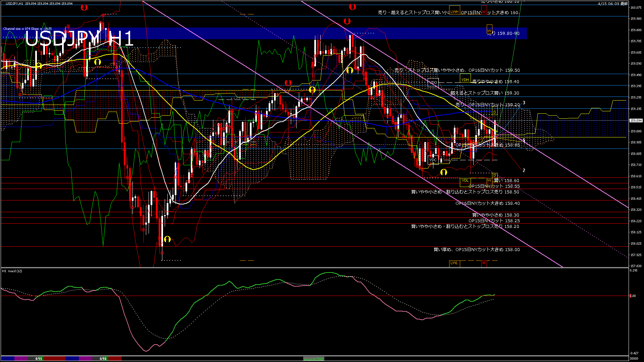
Task: Click the YDC yesterday-close marker box
Action: [433, 160]
